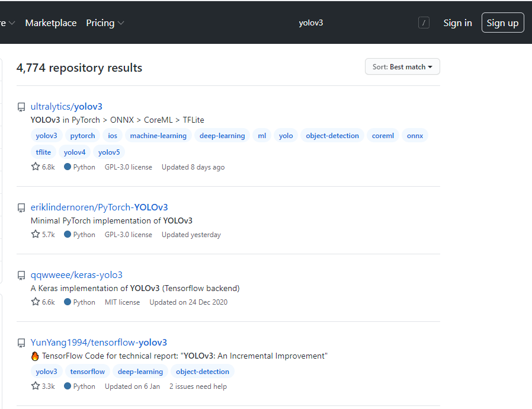Select the yolov5 topic tag
The height and width of the screenshot is (409, 532).
[x=109, y=152]
